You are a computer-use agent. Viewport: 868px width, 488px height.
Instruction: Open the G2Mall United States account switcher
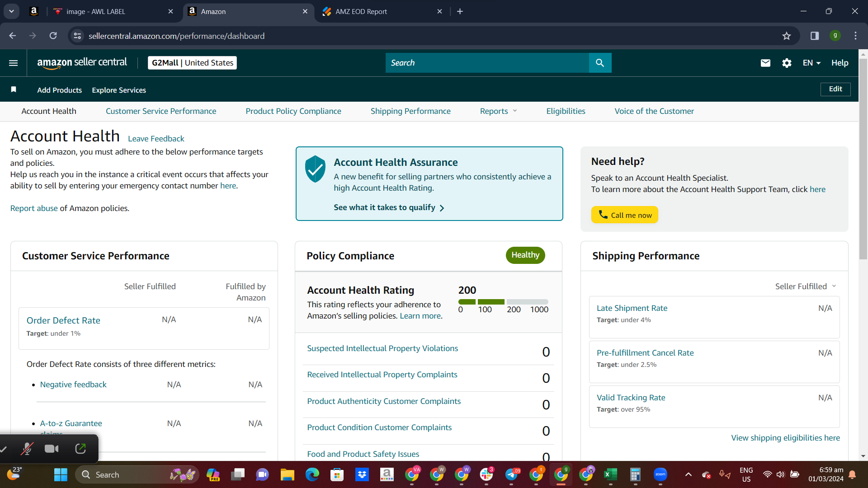[193, 63]
